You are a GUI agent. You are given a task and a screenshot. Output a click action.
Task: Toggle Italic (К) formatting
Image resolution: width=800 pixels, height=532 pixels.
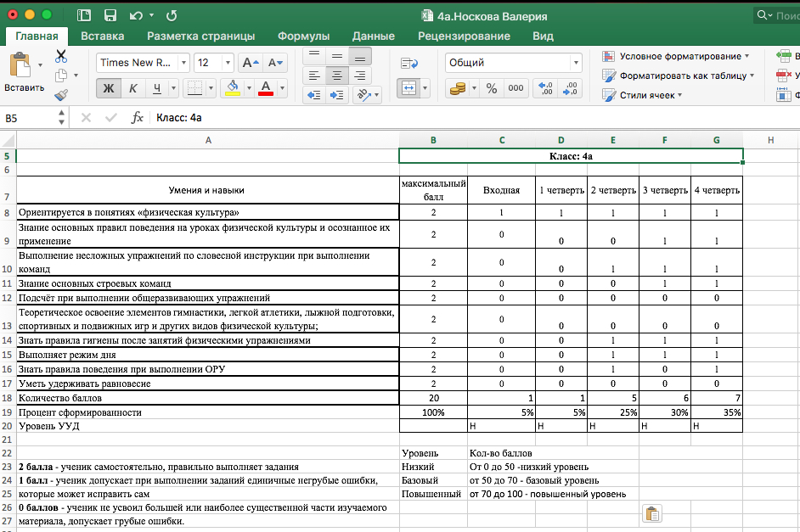[x=132, y=88]
